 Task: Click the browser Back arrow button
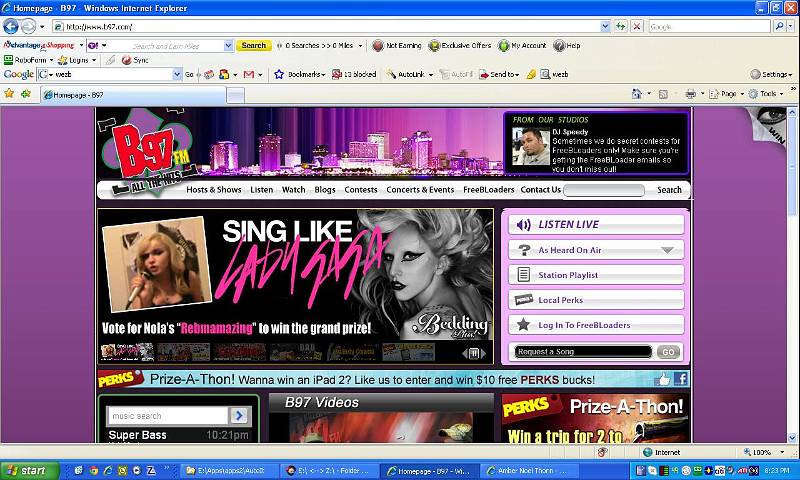click(11, 26)
